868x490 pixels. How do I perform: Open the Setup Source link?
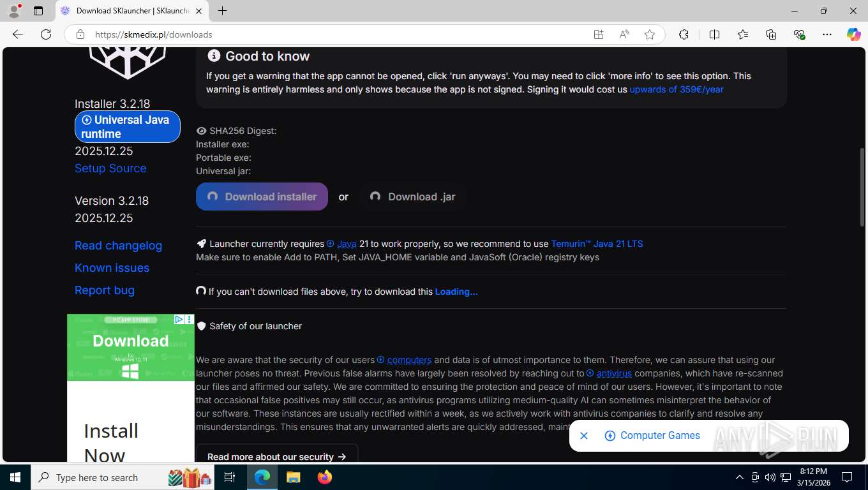pyautogui.click(x=110, y=168)
